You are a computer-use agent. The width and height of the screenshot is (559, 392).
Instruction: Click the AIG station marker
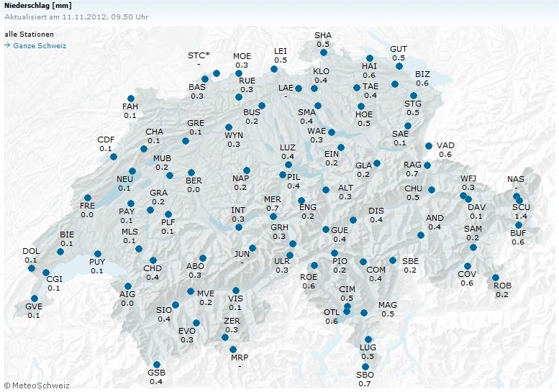coord(128,286)
